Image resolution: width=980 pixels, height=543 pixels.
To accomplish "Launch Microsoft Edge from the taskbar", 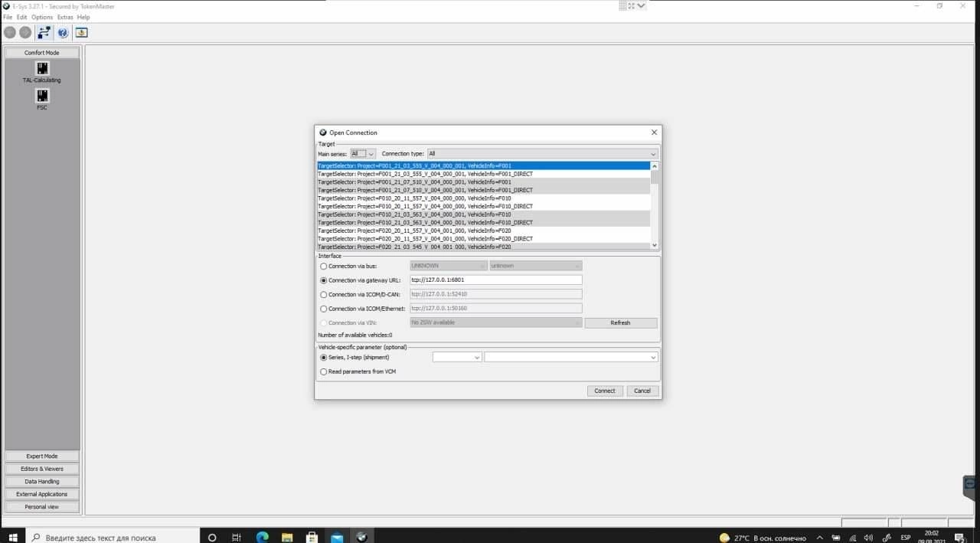I will [262, 538].
